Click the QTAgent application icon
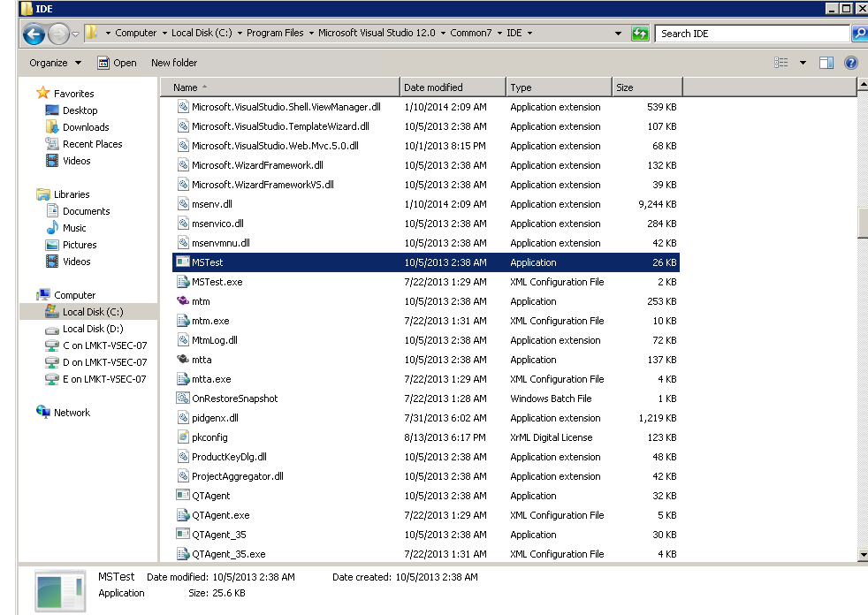Screen dimensions: 868x615 pos(183,495)
